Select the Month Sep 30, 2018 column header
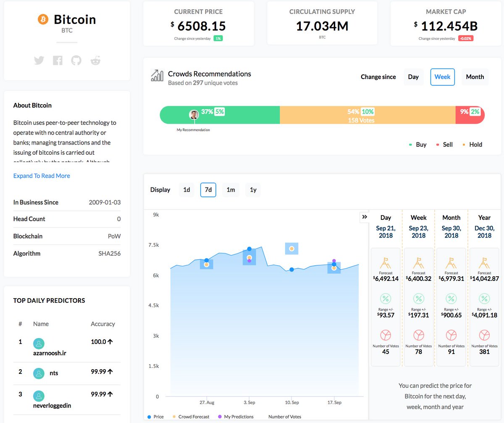The image size is (504, 423). point(451,226)
